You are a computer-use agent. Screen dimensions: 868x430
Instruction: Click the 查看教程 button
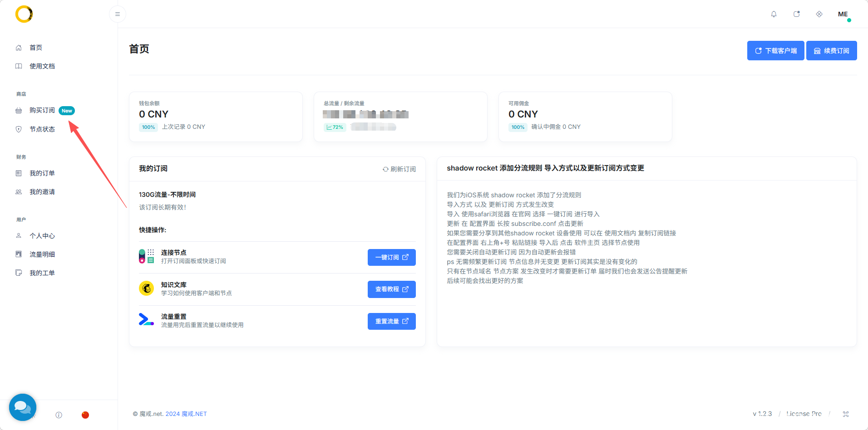391,289
